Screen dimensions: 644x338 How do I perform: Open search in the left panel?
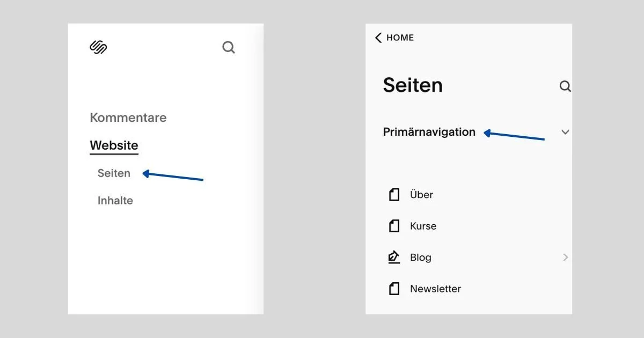tap(229, 48)
